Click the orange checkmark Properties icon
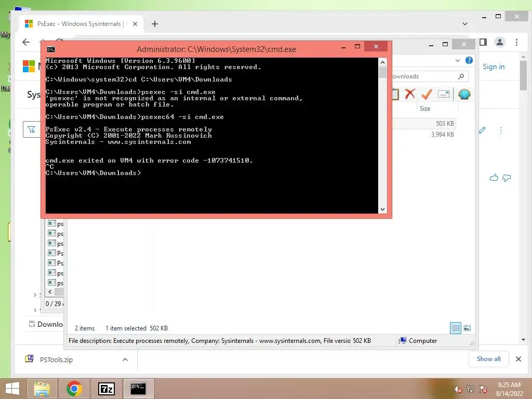This screenshot has height=399, width=532. point(427,94)
